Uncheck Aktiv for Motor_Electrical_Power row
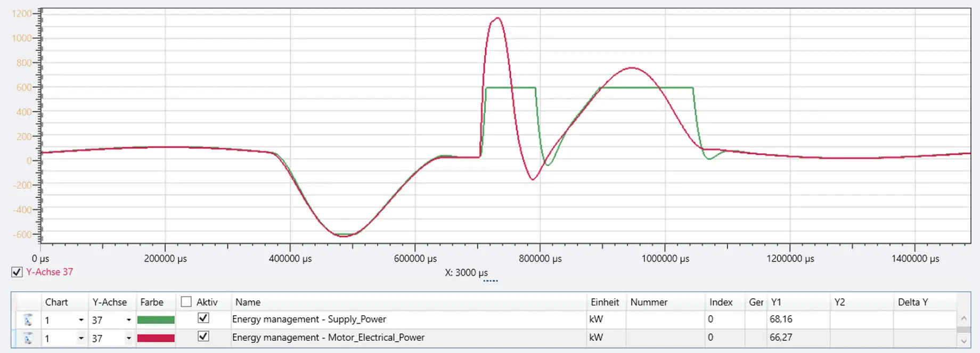This screenshot has width=980, height=353. click(203, 336)
